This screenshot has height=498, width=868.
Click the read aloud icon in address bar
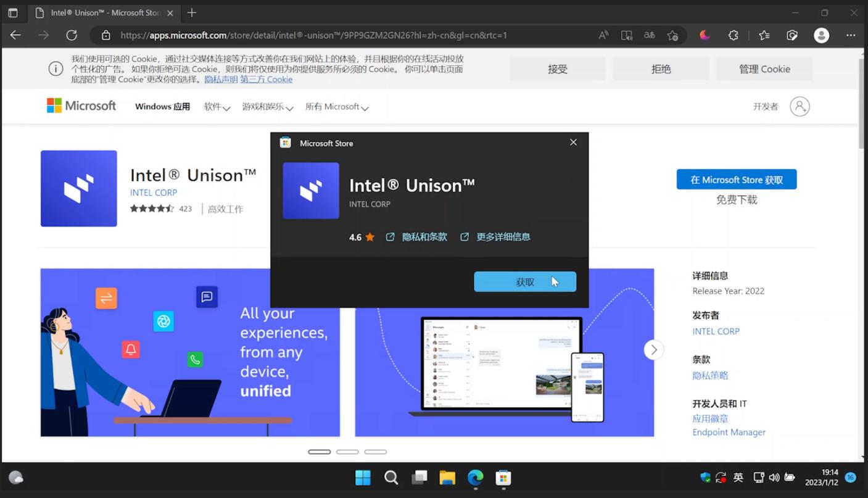603,35
